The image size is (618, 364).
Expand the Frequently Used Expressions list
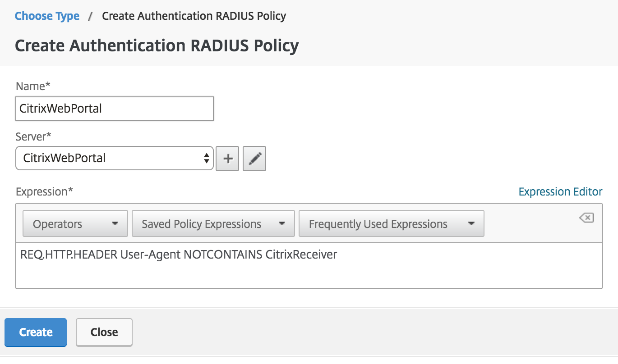[x=392, y=223]
